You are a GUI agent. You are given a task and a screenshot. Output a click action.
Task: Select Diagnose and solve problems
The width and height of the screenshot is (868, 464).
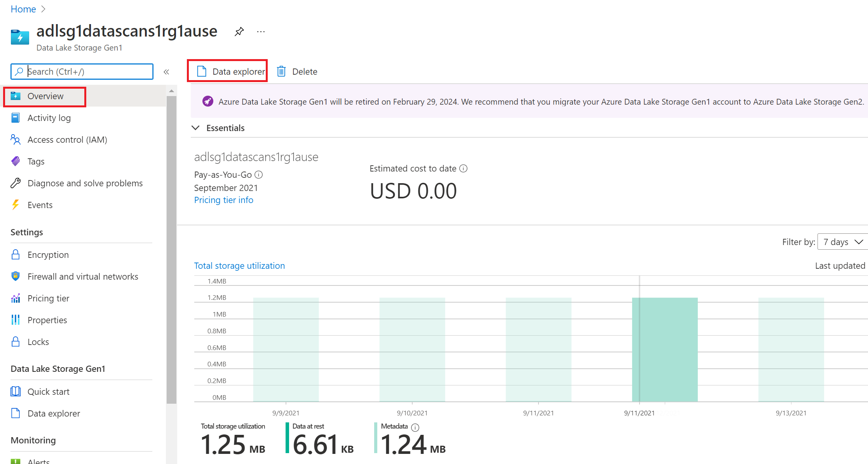85,184
